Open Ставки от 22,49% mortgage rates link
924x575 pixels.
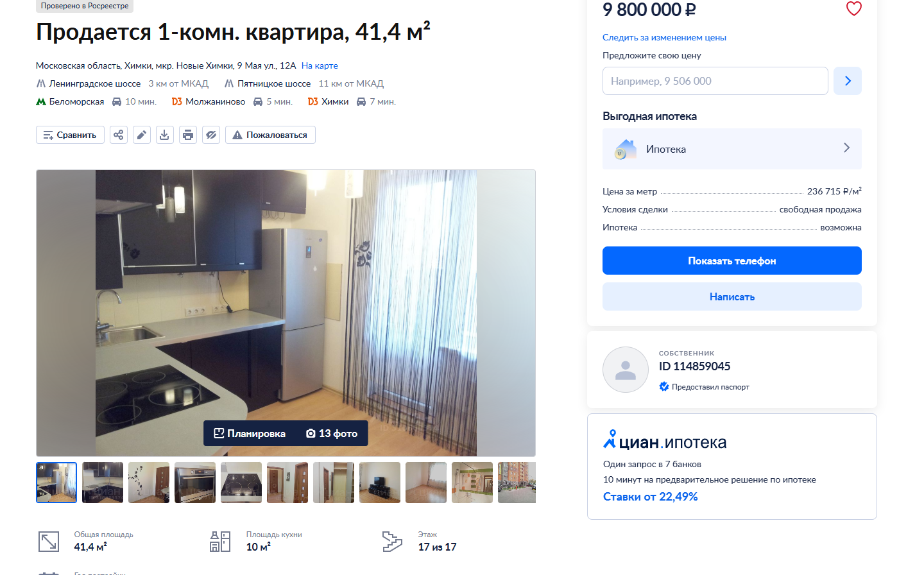tap(650, 497)
